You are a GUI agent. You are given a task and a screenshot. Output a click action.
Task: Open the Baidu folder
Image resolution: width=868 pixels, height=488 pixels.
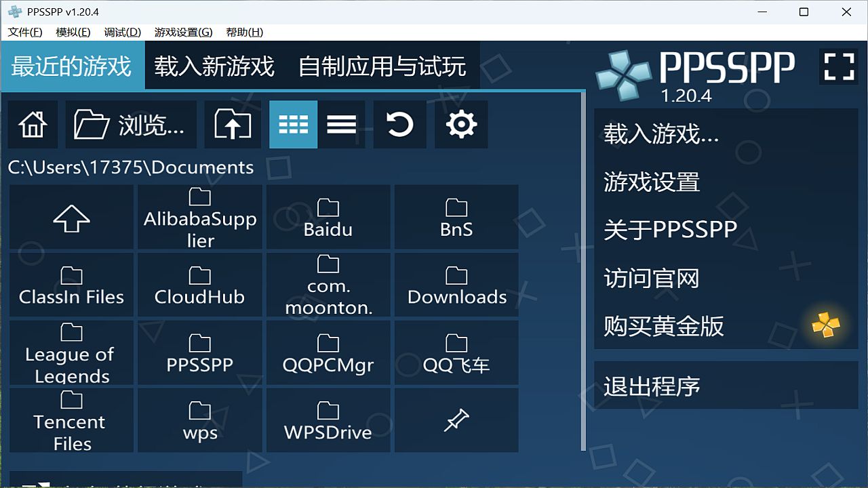tap(328, 217)
